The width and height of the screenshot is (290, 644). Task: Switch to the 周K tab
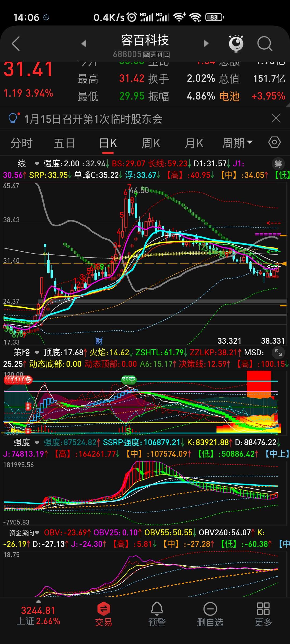(151, 143)
